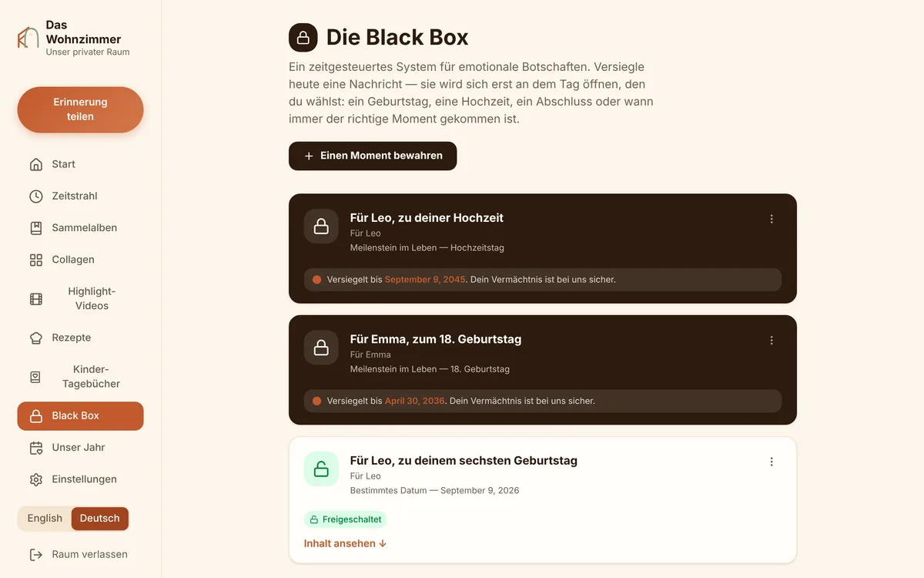Click the lock icon on Emma's 18. Geburtstag card
Image resolution: width=924 pixels, height=578 pixels.
coord(321,348)
